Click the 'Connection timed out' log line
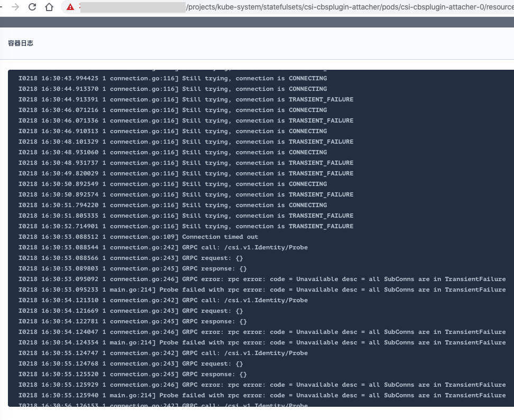 [x=138, y=237]
